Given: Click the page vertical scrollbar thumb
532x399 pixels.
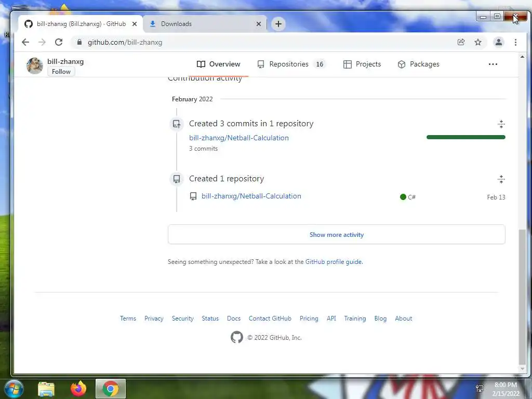Looking at the screenshot, I should click(522, 296).
